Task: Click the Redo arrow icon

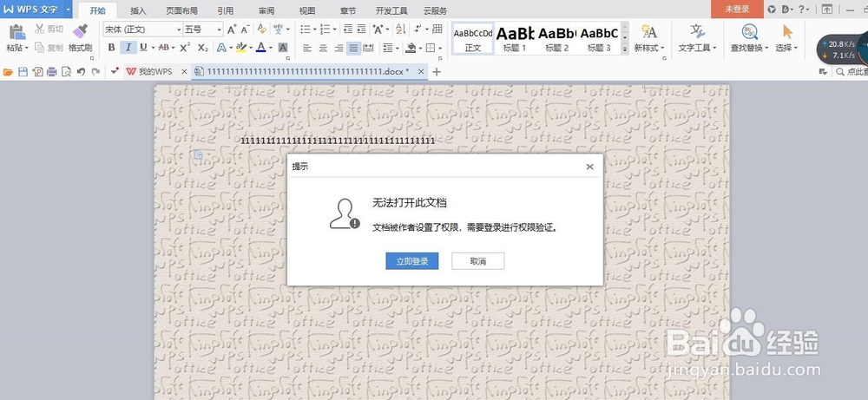Action: pos(95,71)
